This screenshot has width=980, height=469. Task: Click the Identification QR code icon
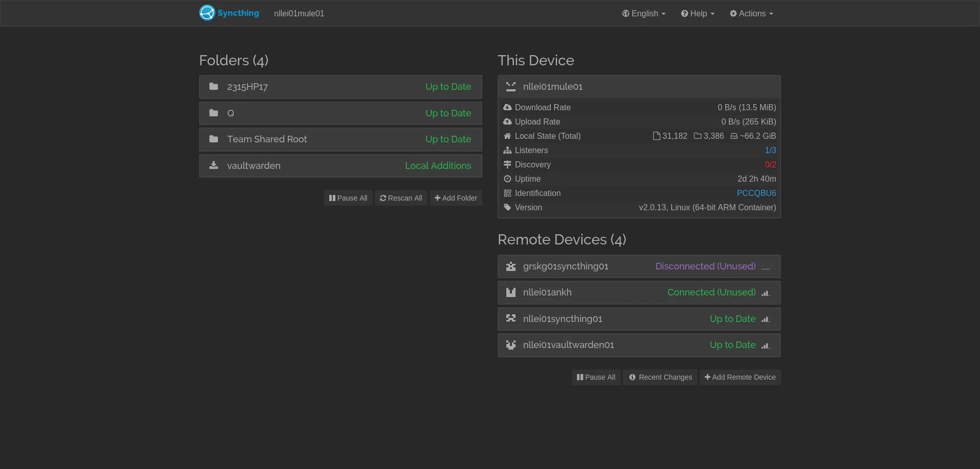[x=507, y=193]
